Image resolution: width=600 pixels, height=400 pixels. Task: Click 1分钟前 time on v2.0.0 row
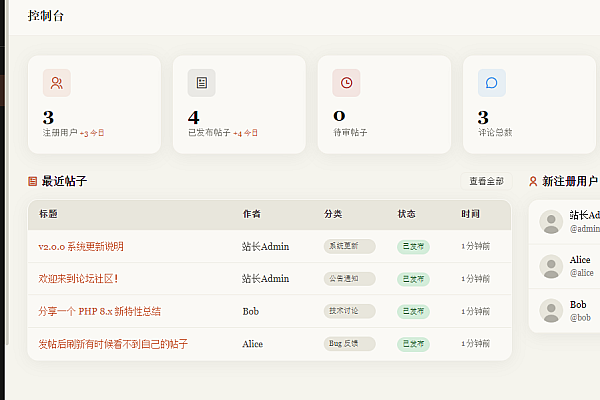pos(475,246)
